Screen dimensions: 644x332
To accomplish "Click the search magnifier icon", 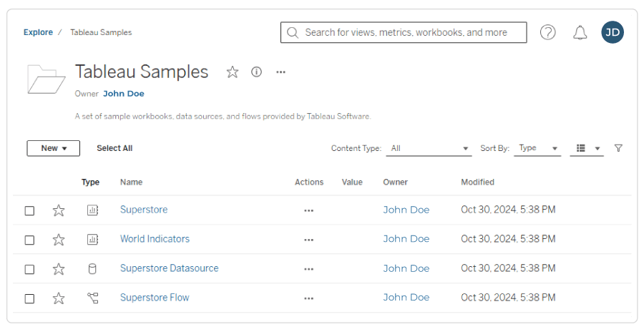I will (x=293, y=32).
